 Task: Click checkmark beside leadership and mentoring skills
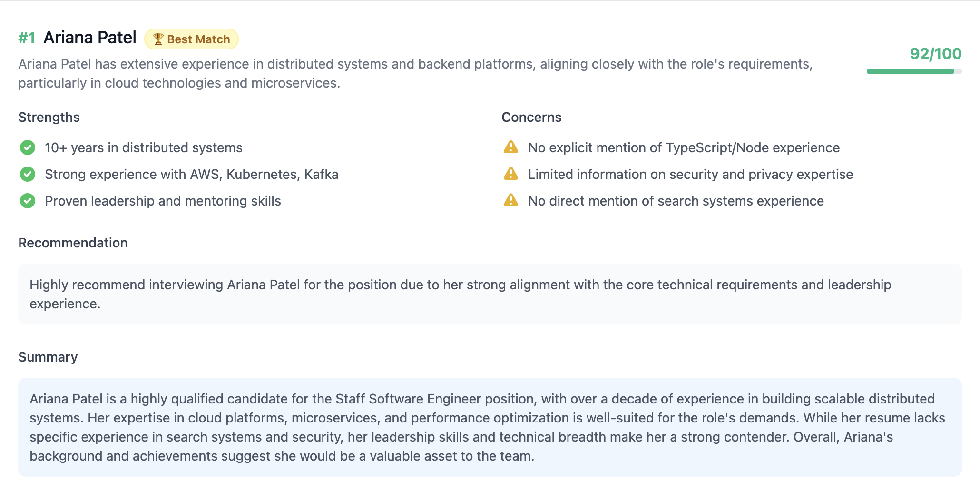28,201
